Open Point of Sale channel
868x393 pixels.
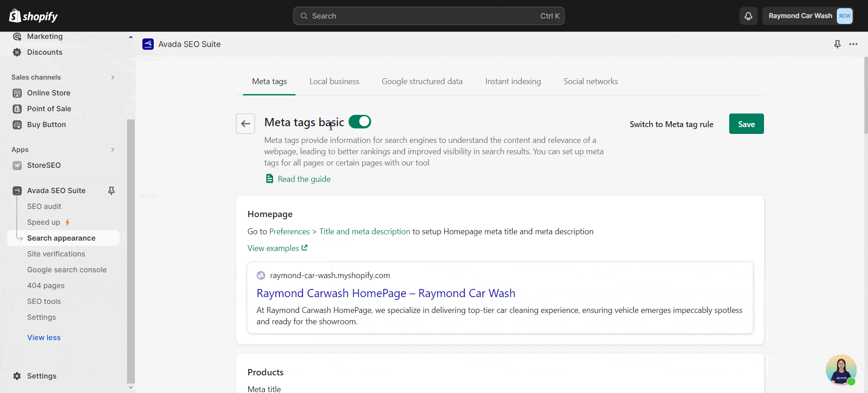point(49,109)
